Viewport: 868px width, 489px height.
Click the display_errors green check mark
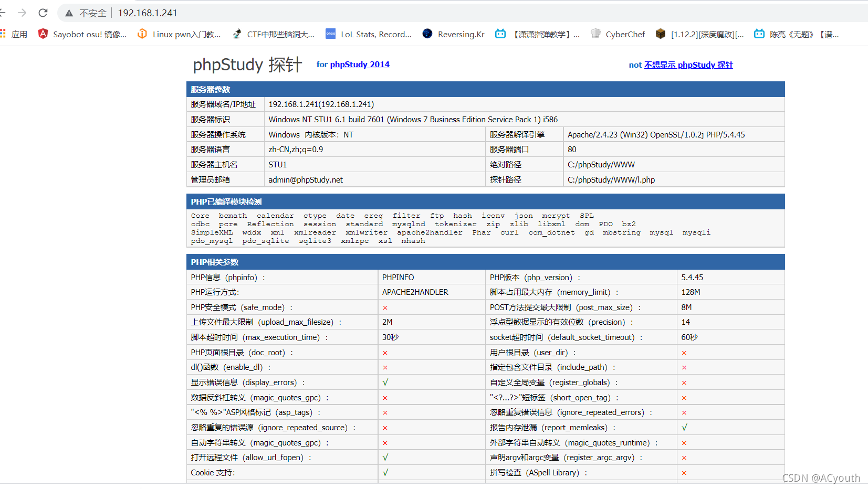click(385, 382)
